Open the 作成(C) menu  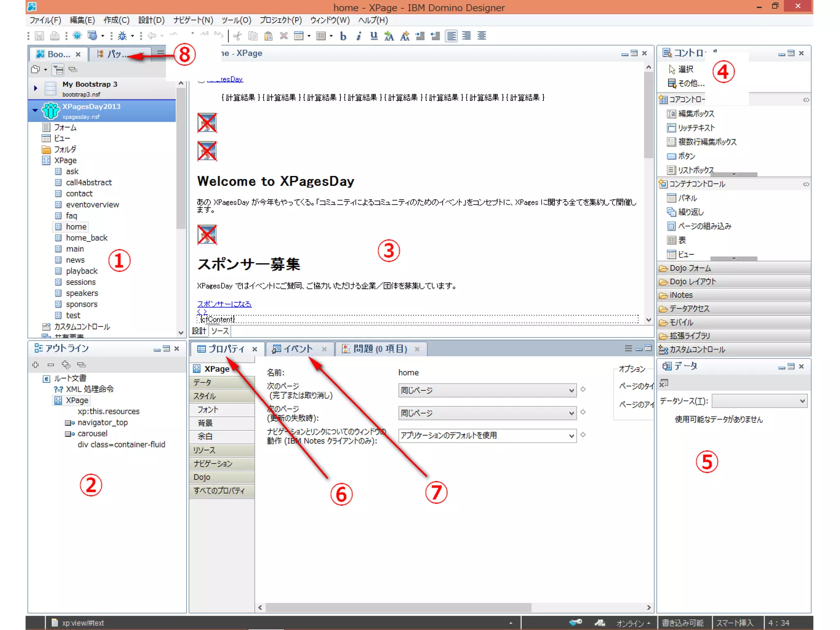click(x=116, y=20)
